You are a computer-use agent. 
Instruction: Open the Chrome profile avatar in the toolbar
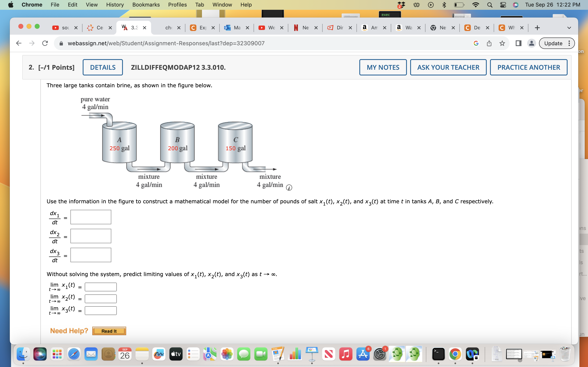pyautogui.click(x=531, y=43)
